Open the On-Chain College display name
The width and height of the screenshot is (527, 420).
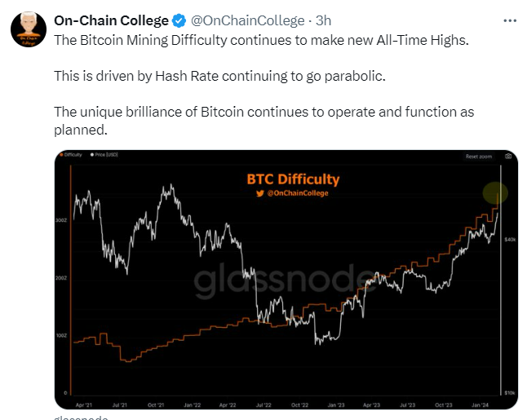pyautogui.click(x=111, y=21)
